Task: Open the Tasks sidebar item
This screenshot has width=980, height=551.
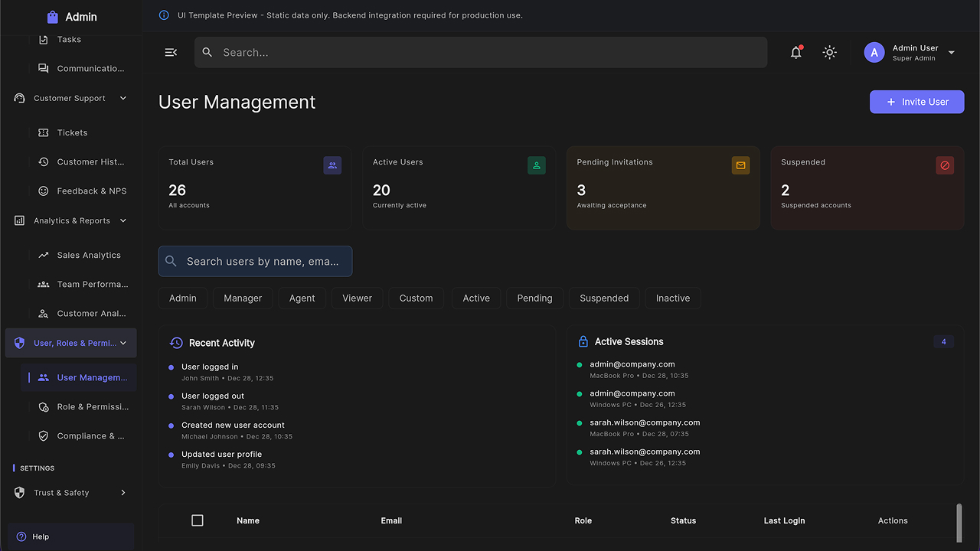Action: tap(79, 39)
